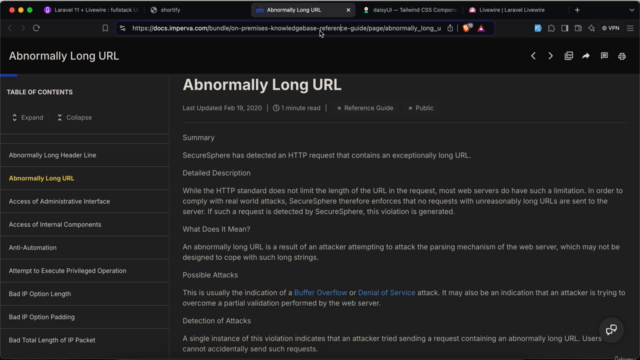Screen dimensions: 640x360
Task: Open a new browser tab
Action: click(x=577, y=10)
